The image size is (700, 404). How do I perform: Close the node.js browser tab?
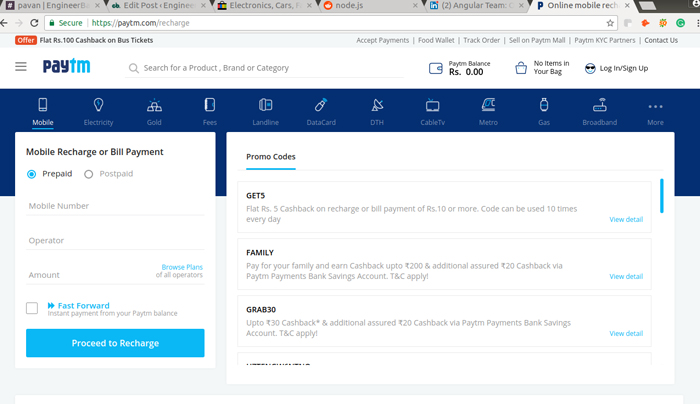415,6
